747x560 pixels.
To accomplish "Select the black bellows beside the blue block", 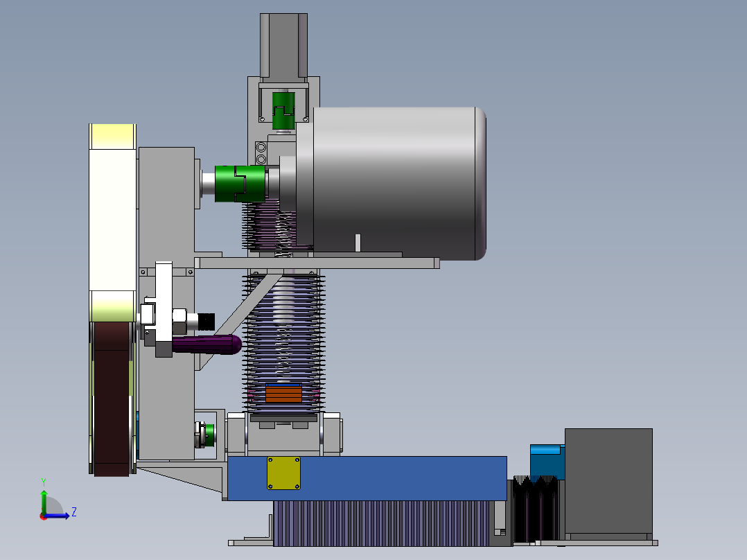I will pos(535,508).
